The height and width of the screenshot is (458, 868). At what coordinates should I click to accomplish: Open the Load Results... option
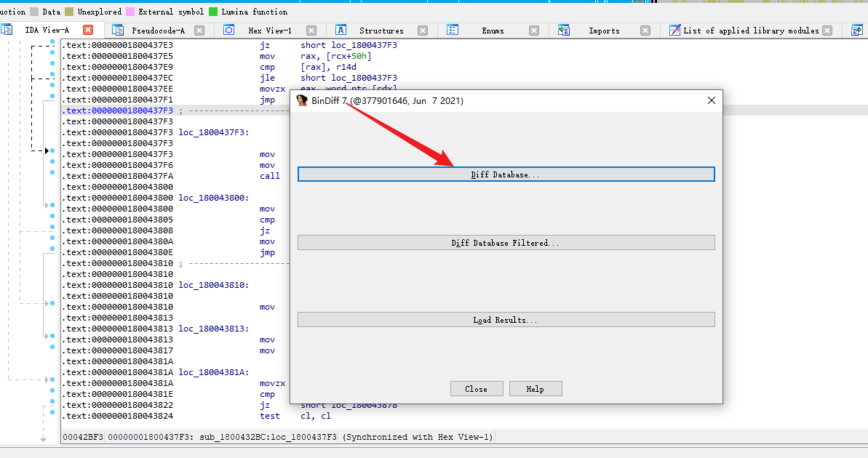(x=506, y=320)
